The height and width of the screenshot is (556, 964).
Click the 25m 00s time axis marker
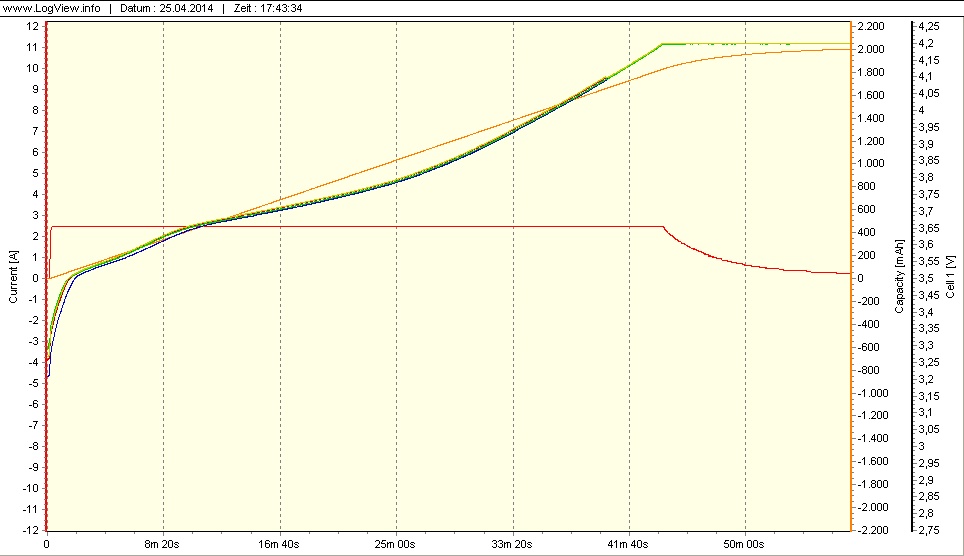[396, 545]
